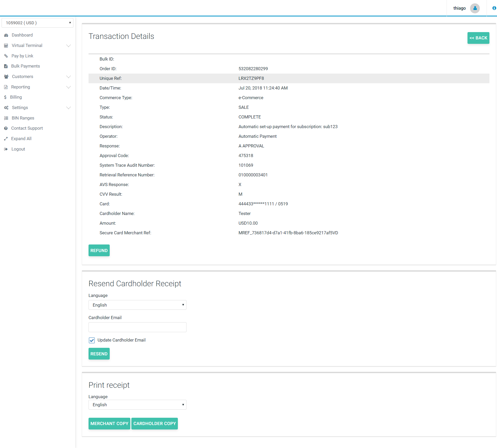Open the Settings menu item

[20, 108]
